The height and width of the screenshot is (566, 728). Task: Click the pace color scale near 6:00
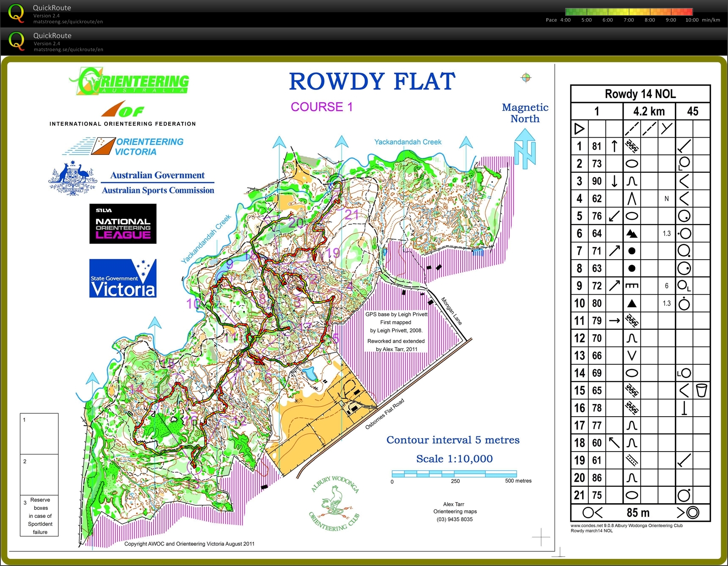coord(607,12)
